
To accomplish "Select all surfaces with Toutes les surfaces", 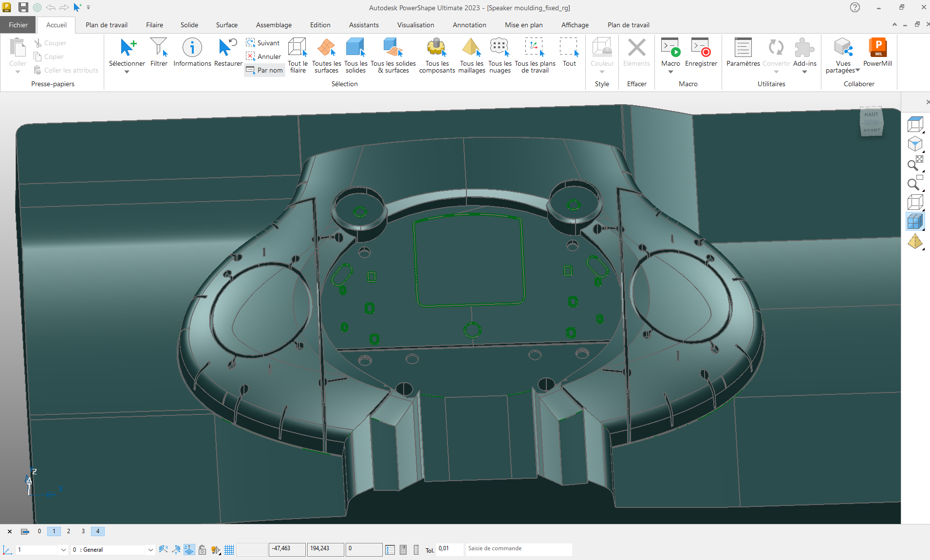I will point(326,48).
